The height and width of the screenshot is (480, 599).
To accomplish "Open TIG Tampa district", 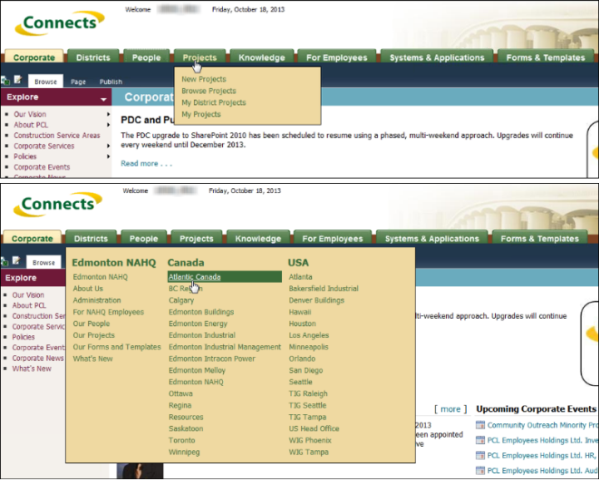I will (x=308, y=417).
